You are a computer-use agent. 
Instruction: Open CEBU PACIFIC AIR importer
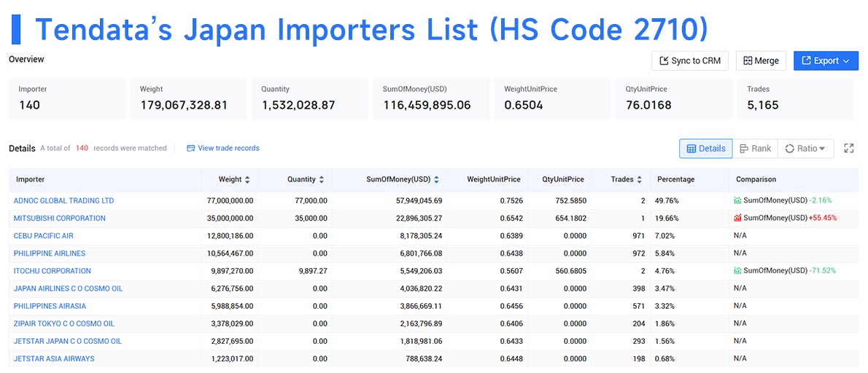pyautogui.click(x=43, y=236)
